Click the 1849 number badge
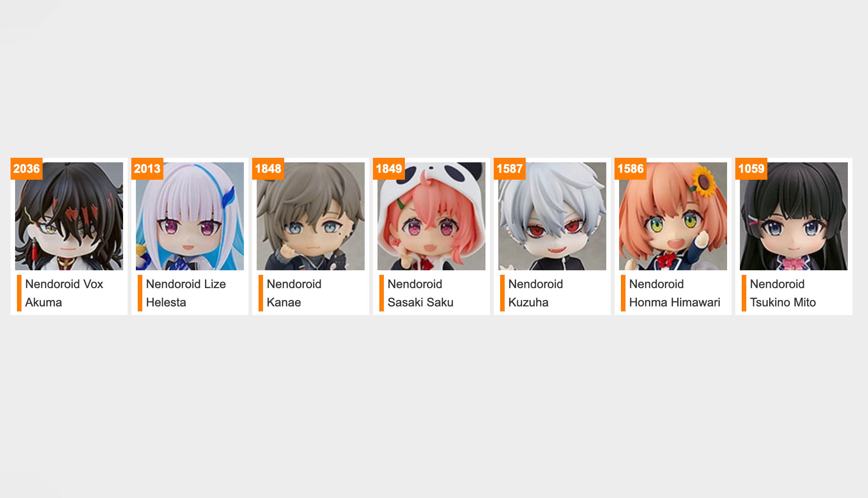This screenshot has height=498, width=868. pos(389,169)
